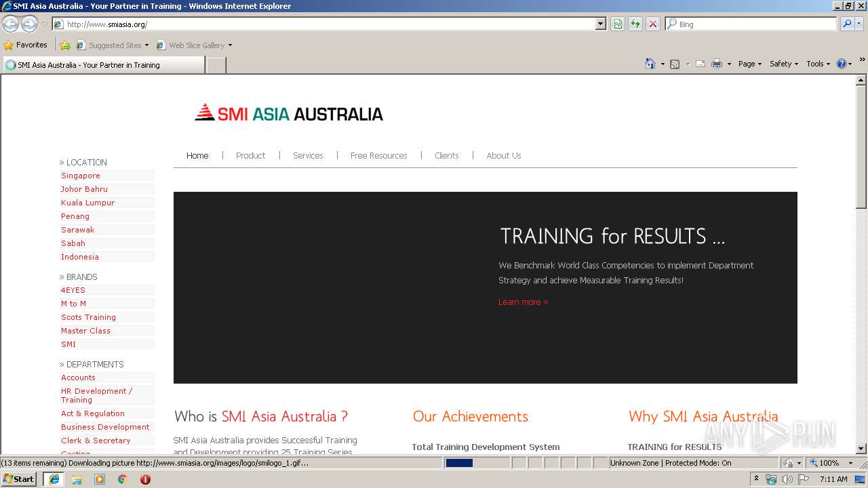The width and height of the screenshot is (868, 488).
Task: Click the SMI Asia Australia logo
Action: pos(289,113)
